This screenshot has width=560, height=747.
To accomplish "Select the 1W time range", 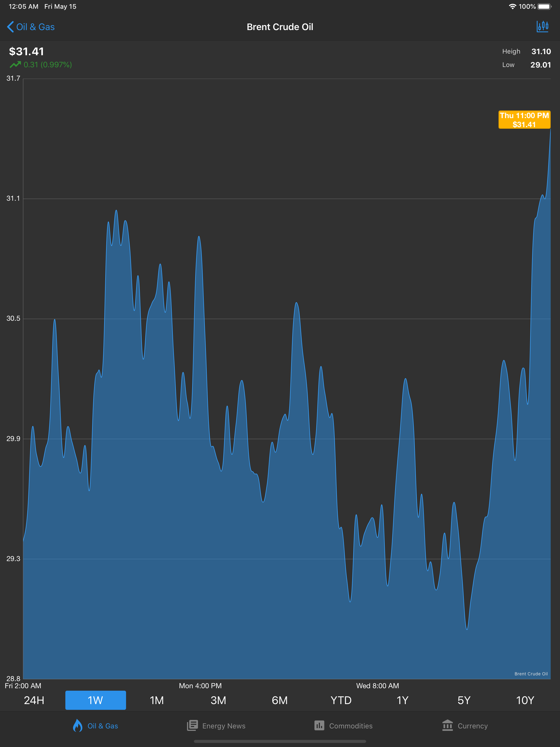I will pyautogui.click(x=96, y=701).
